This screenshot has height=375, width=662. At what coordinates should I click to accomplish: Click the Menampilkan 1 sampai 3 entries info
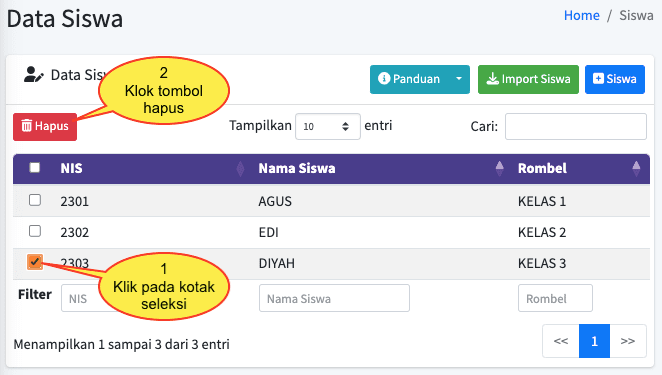[x=122, y=345]
